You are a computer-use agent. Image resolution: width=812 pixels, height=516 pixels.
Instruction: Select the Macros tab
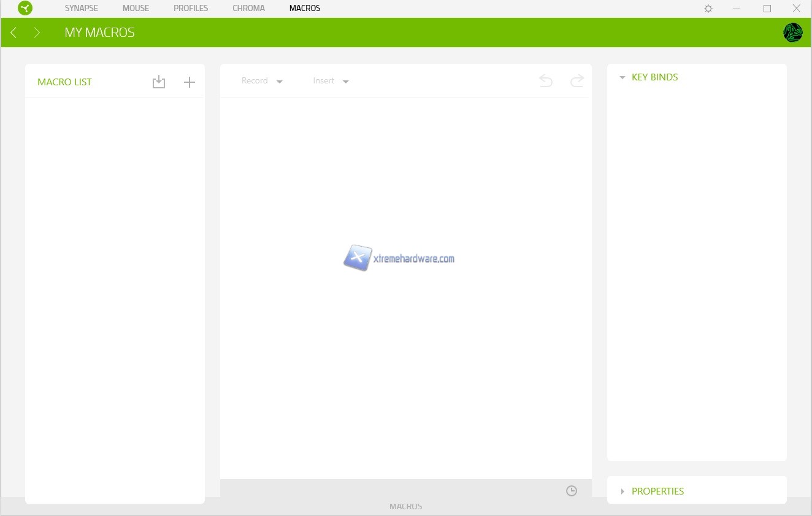point(305,9)
